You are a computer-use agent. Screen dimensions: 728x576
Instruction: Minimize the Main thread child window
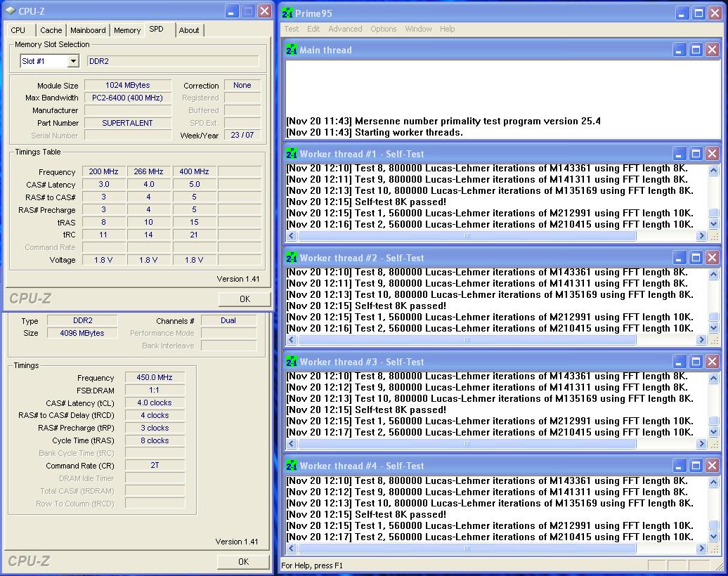click(x=680, y=50)
